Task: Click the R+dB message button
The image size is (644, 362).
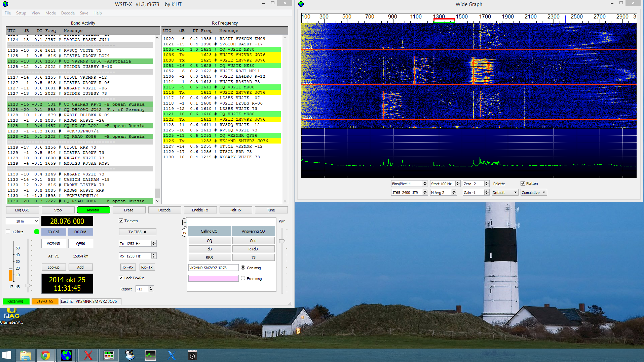Action: pyautogui.click(x=253, y=249)
